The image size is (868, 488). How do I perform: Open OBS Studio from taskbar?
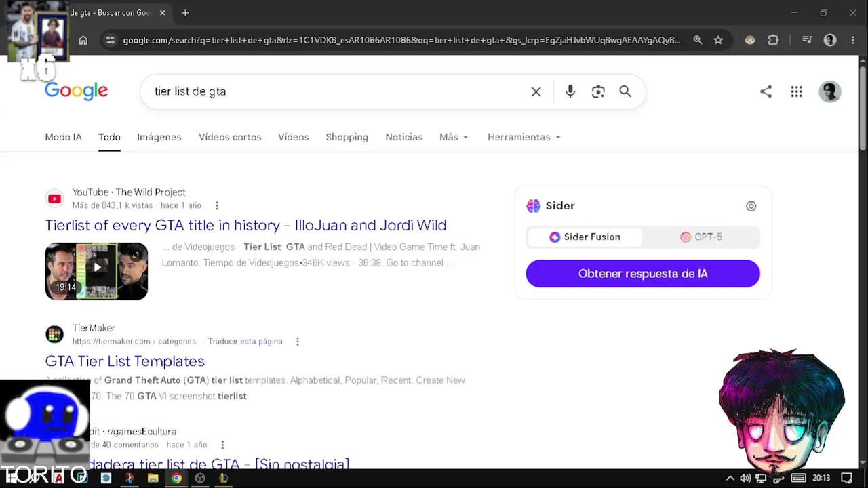click(x=200, y=478)
